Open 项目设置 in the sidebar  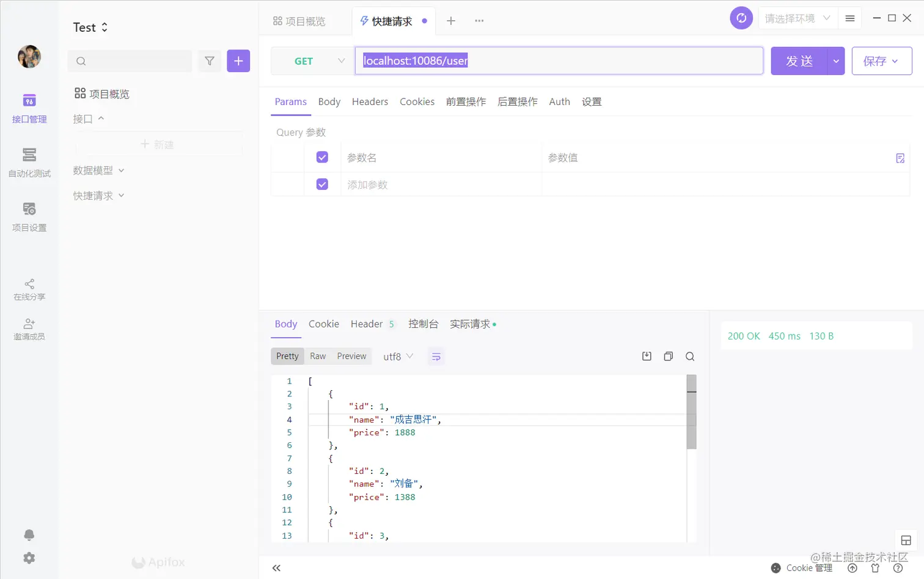point(29,217)
